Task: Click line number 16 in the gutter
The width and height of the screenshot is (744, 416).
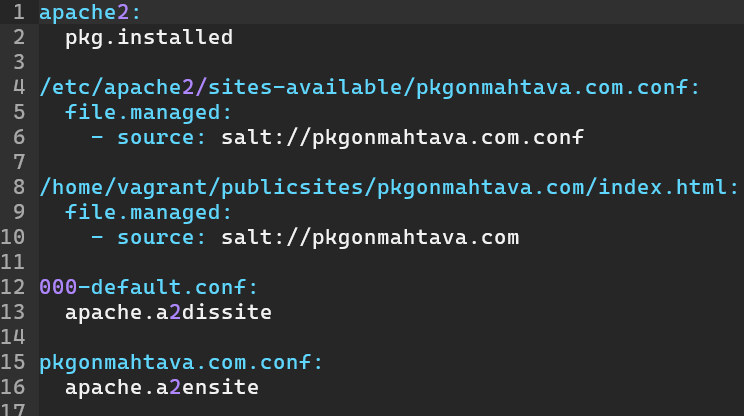Action: point(13,386)
